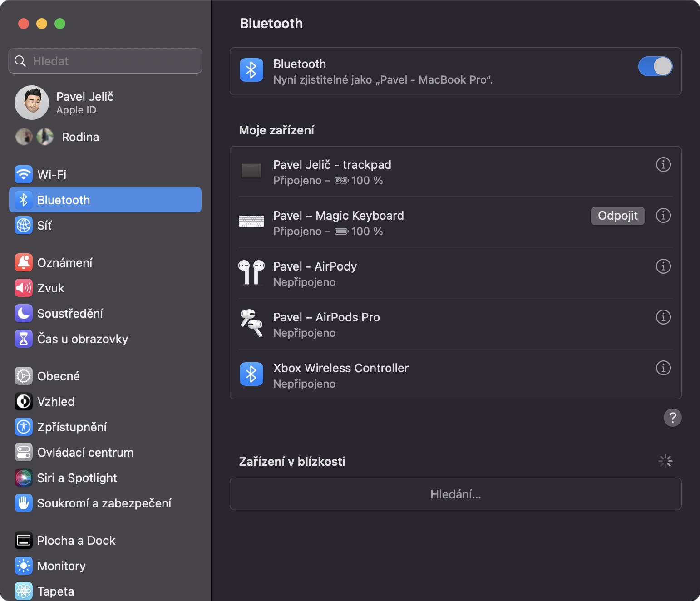Open Čas u obrazovky hourglass icon

click(24, 339)
